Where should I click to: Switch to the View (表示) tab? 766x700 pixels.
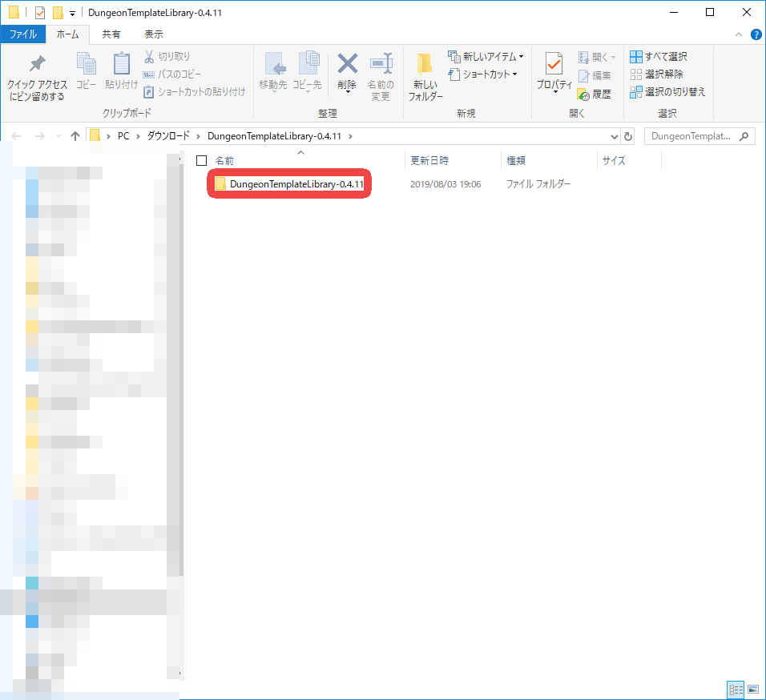tap(153, 34)
